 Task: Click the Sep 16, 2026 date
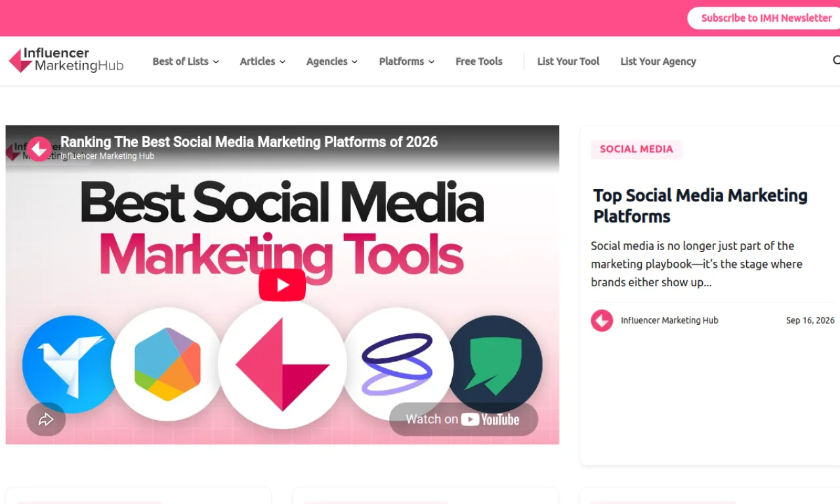pos(810,320)
